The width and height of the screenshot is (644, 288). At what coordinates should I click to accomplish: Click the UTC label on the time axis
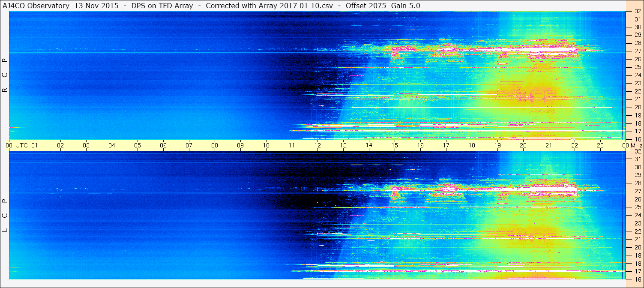pos(21,145)
